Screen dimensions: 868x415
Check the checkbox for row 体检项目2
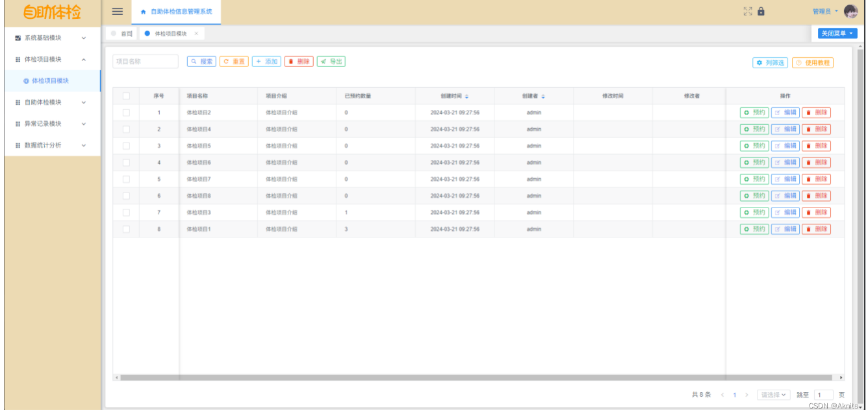click(x=126, y=113)
